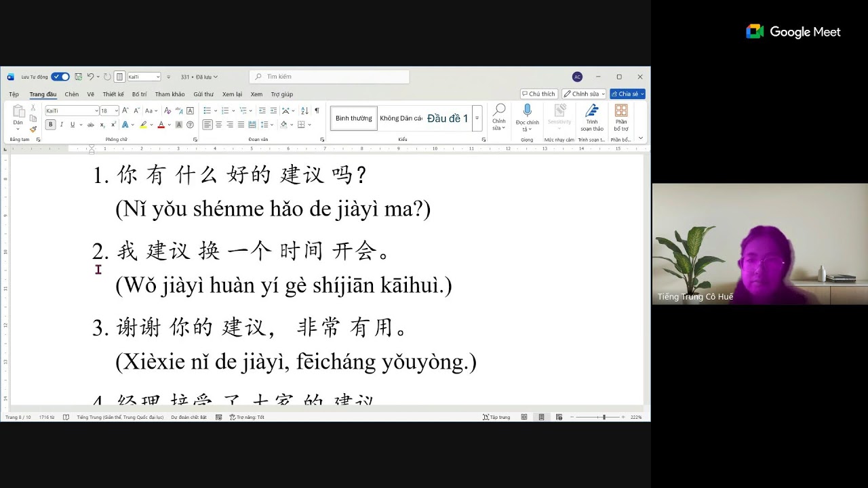Apply the Bình thường (Normal) style

pyautogui.click(x=354, y=118)
